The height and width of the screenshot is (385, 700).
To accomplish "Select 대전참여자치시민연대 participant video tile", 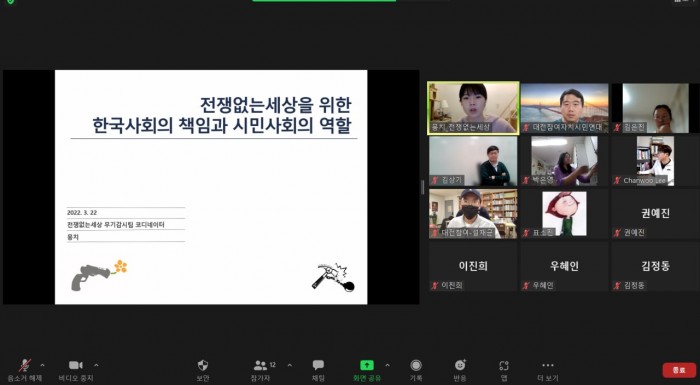I will [x=564, y=108].
